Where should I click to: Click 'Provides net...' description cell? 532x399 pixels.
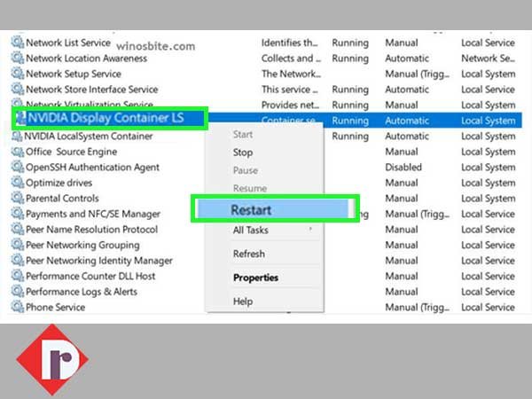[x=291, y=106]
